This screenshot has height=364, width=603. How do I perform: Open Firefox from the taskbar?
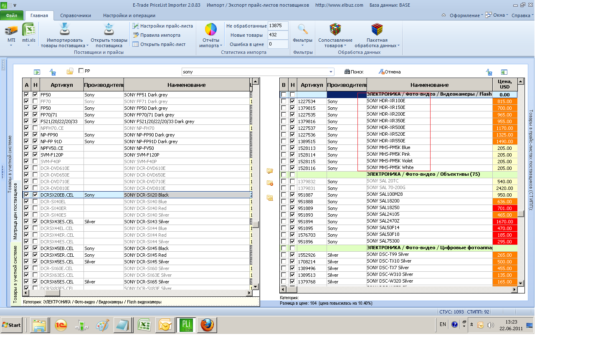[x=207, y=325]
